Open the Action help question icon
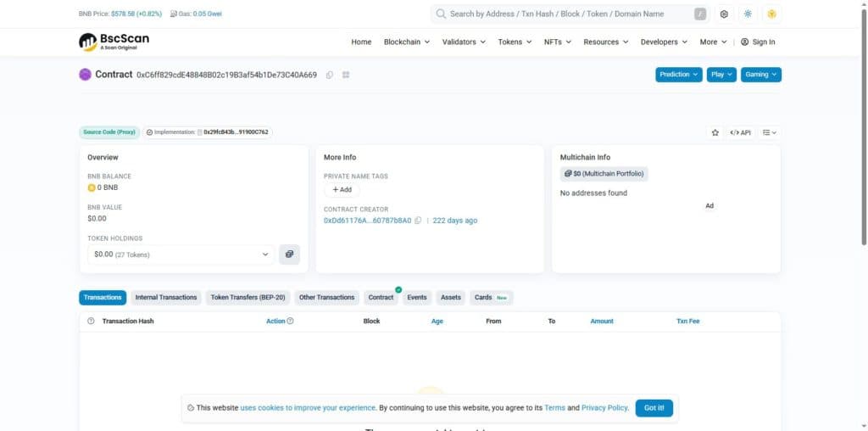Viewport: 868px width, 431px height. (x=290, y=322)
